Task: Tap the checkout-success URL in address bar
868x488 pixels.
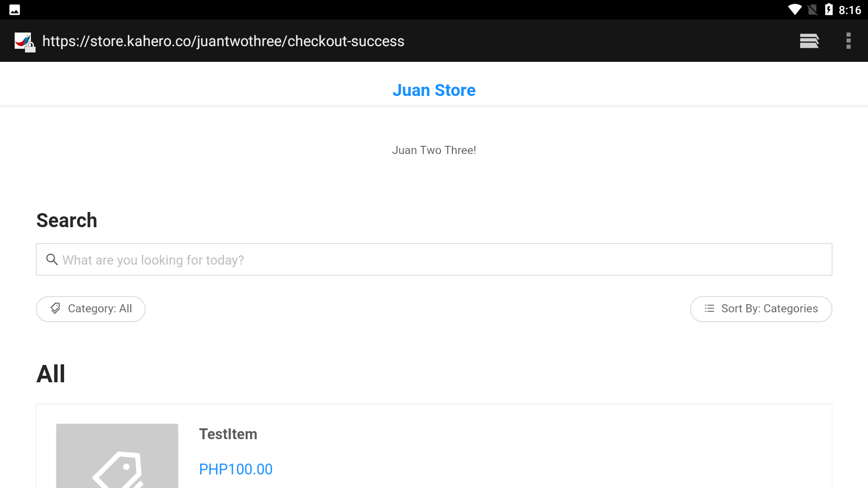Action: pos(224,41)
